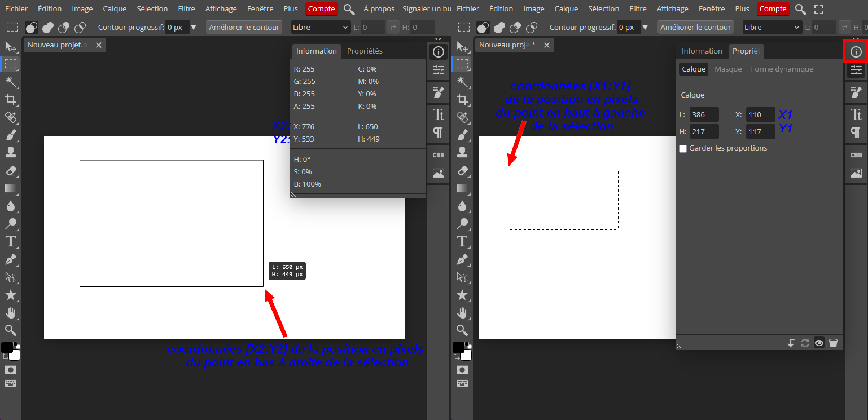Open the Libre dropdown in the right window
The image size is (868, 420).
pyautogui.click(x=773, y=27)
